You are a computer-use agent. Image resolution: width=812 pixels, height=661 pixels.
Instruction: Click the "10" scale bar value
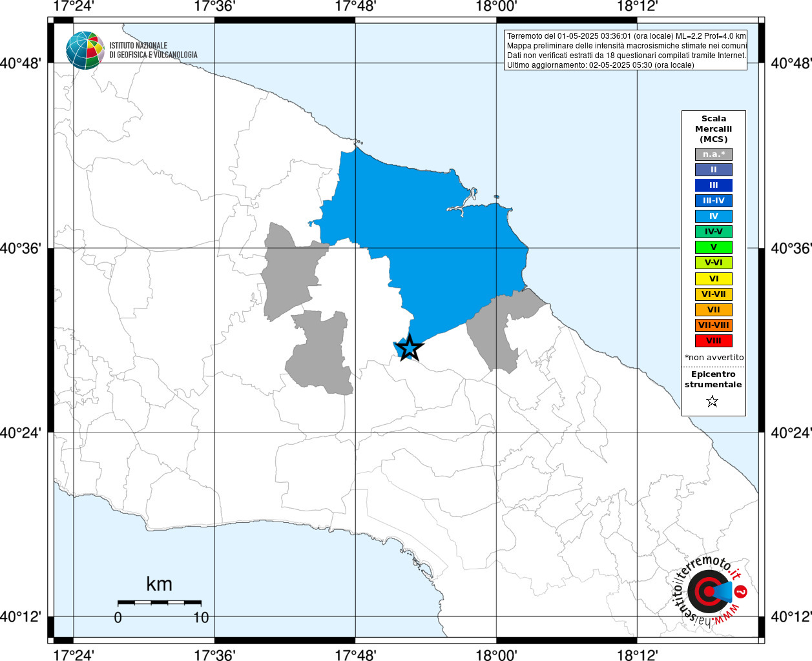tap(201, 618)
